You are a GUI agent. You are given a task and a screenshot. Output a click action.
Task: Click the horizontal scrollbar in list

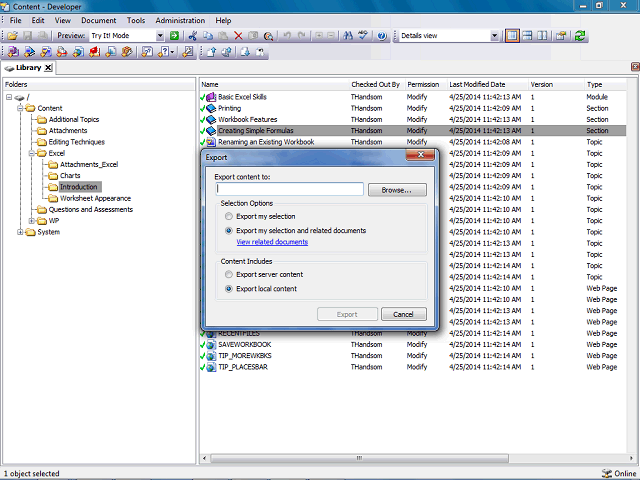click(359, 458)
